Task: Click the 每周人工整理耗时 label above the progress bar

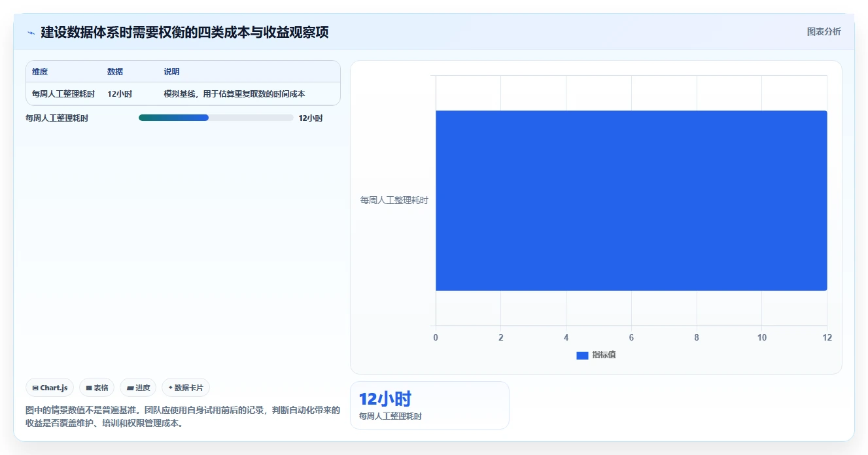Action: pyautogui.click(x=57, y=118)
